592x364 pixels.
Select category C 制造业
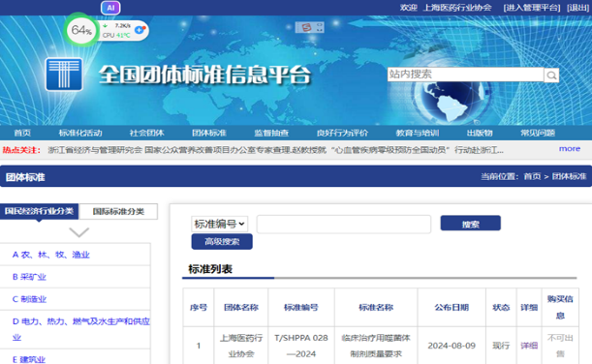coord(29,299)
